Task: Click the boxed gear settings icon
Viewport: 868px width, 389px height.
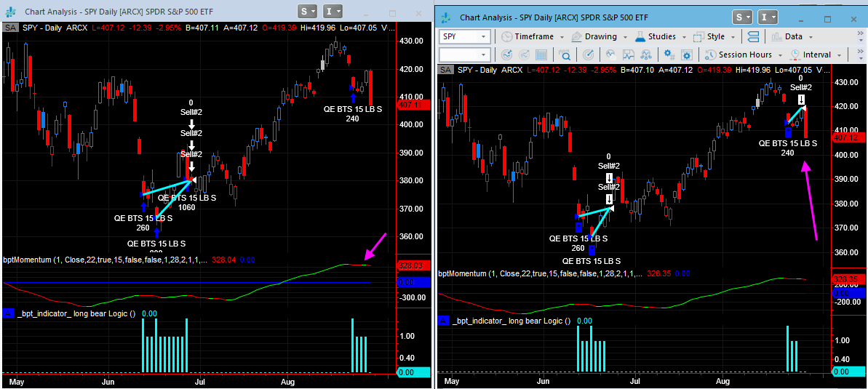Action: tap(685, 55)
